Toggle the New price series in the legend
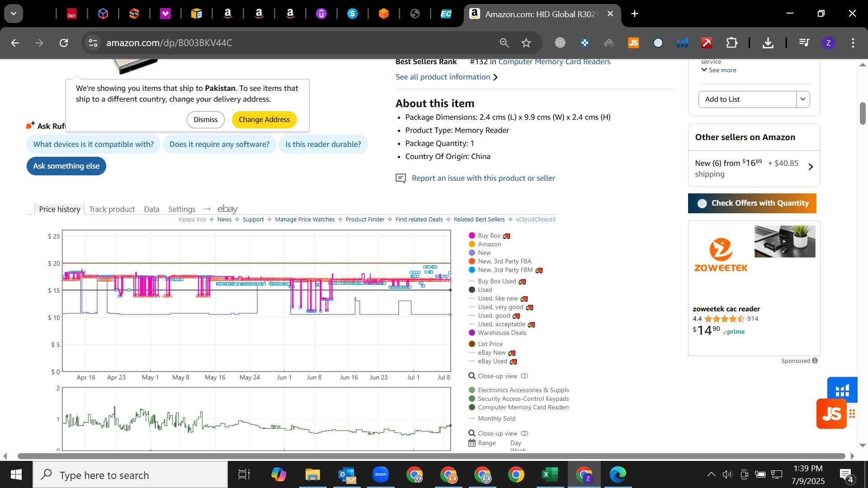The image size is (868, 488). coord(480,253)
